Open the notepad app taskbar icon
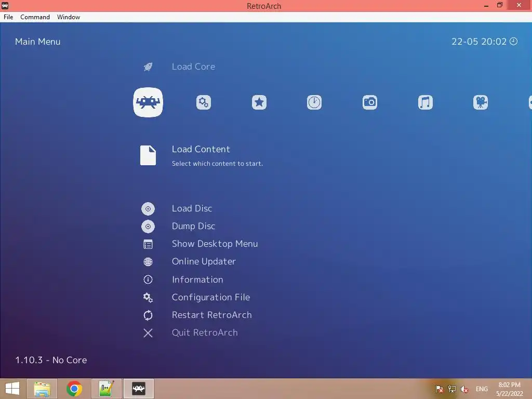Screen dimensions: 532x399 pos(106,389)
